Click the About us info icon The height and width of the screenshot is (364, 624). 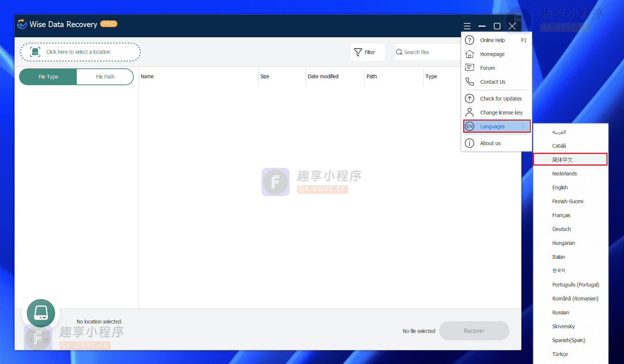tap(470, 143)
